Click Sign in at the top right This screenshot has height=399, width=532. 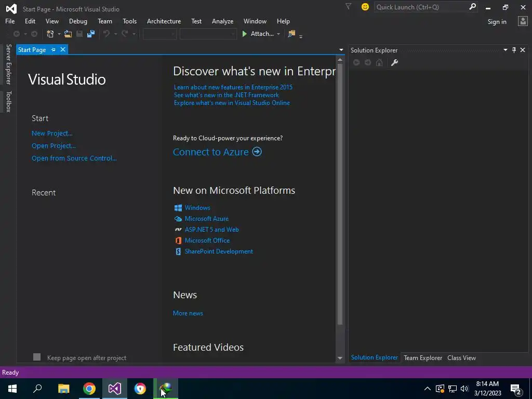(x=497, y=22)
